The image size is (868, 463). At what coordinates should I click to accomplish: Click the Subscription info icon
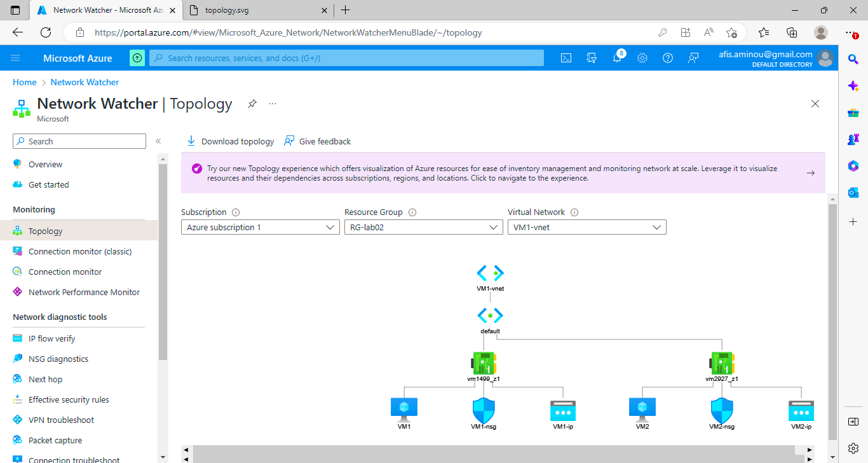(x=236, y=212)
